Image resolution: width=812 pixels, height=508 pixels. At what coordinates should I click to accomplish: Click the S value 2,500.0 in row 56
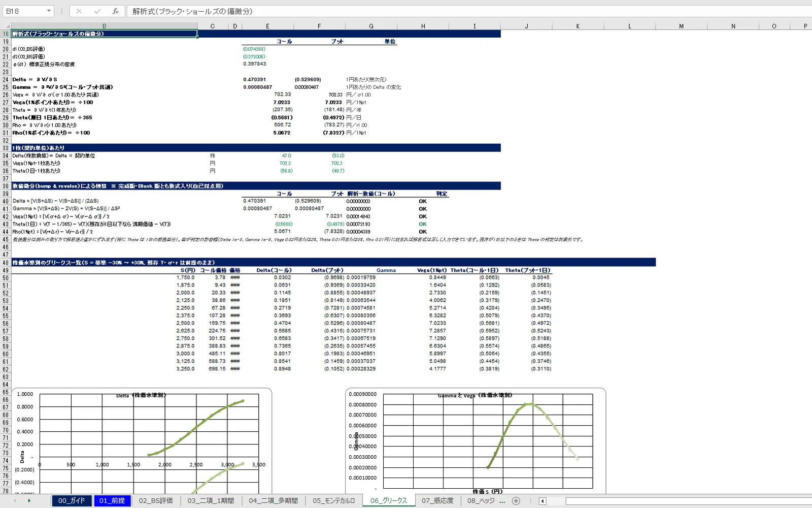(x=185, y=323)
